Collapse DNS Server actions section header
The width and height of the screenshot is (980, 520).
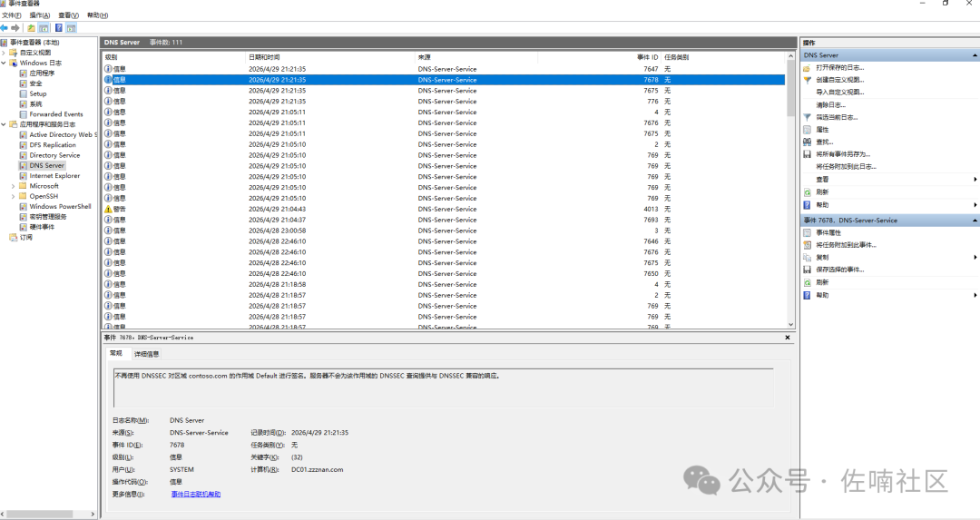tap(890, 55)
